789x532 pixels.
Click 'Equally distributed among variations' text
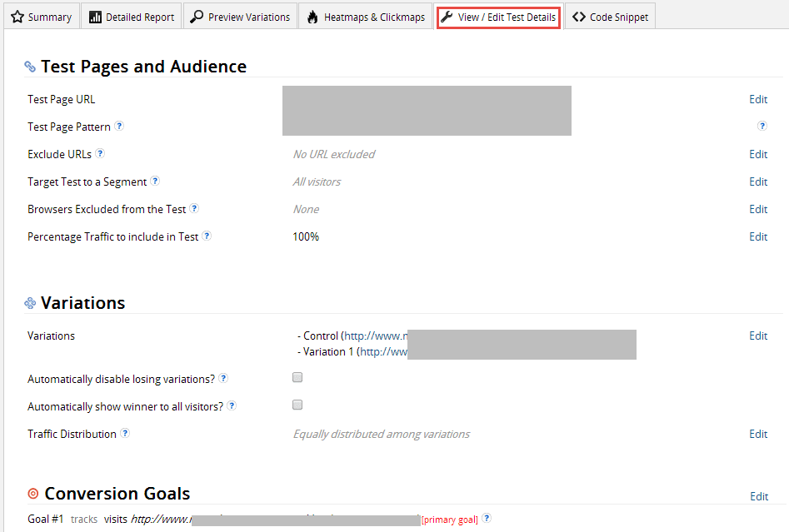[382, 434]
